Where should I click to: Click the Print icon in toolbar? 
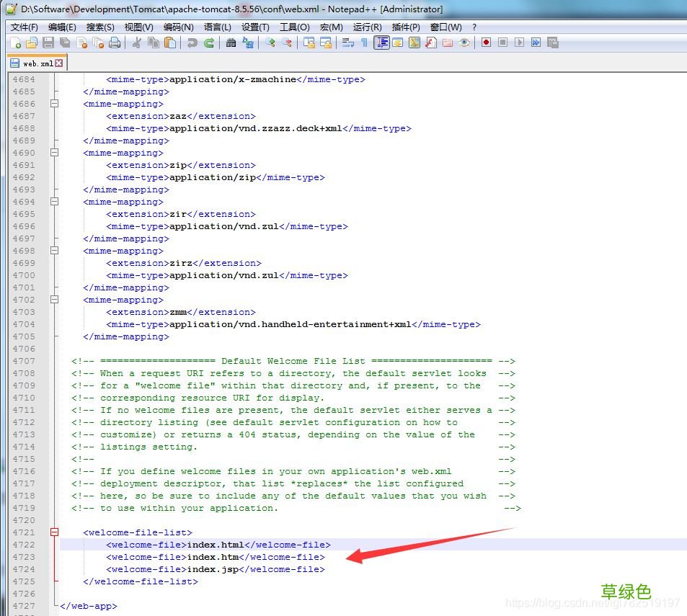[x=115, y=43]
